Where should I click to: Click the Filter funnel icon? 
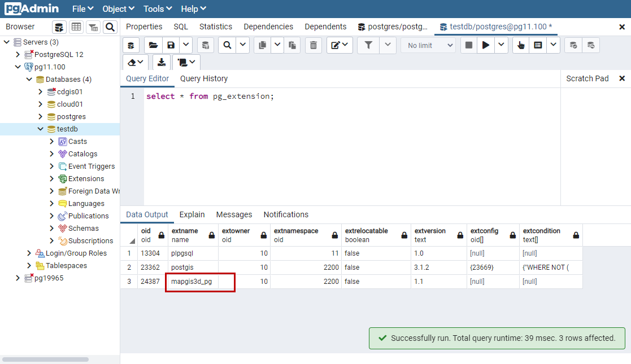point(368,46)
